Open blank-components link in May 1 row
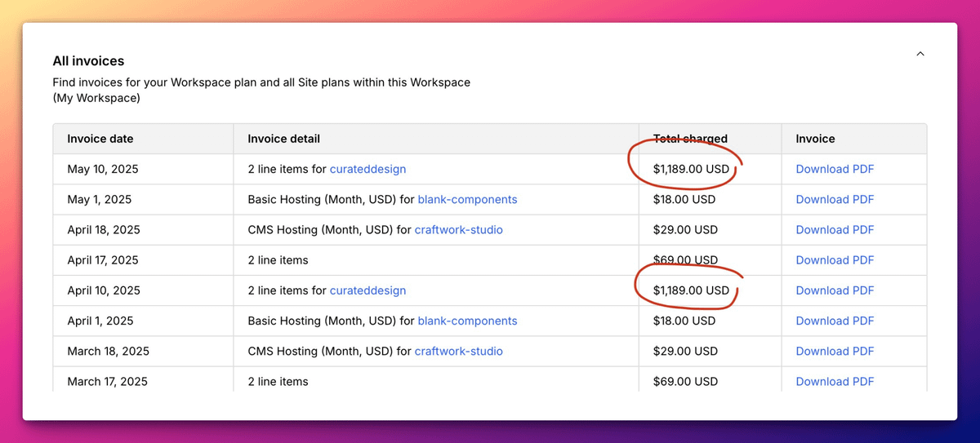980x443 pixels. tap(467, 199)
